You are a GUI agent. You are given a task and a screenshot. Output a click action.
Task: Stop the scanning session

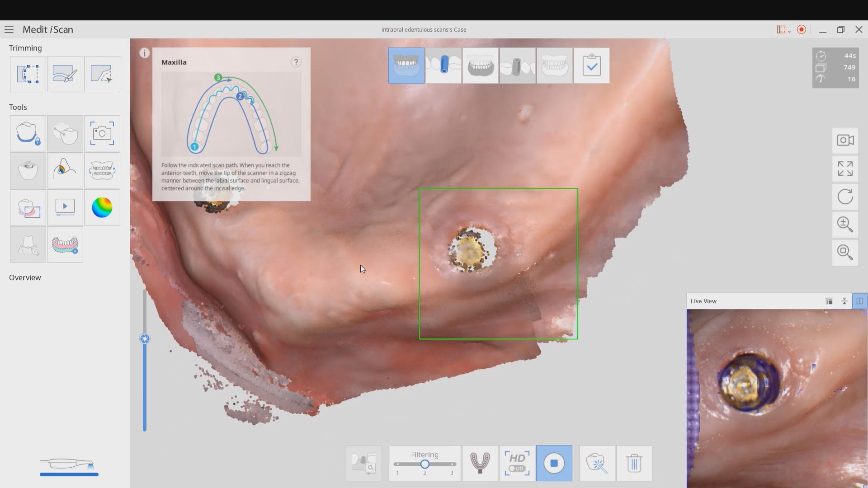[x=554, y=463]
